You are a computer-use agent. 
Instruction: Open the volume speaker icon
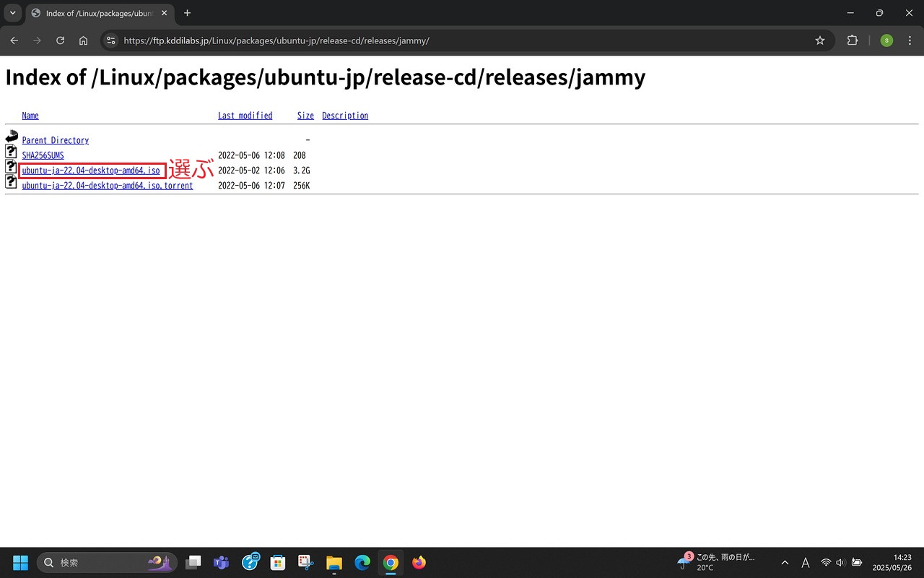(x=840, y=562)
